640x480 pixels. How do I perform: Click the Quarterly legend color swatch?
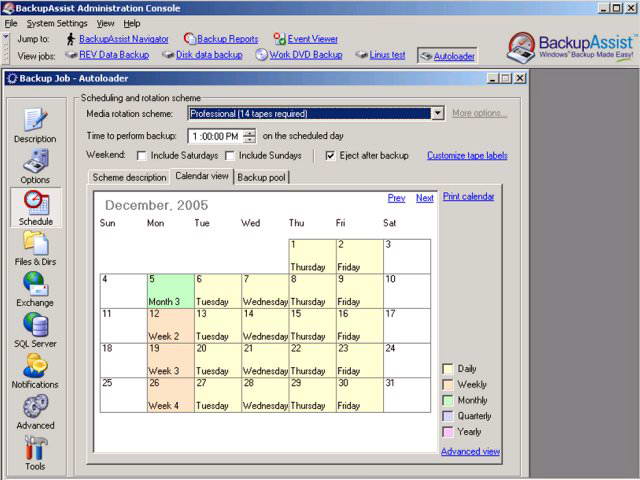coord(448,416)
